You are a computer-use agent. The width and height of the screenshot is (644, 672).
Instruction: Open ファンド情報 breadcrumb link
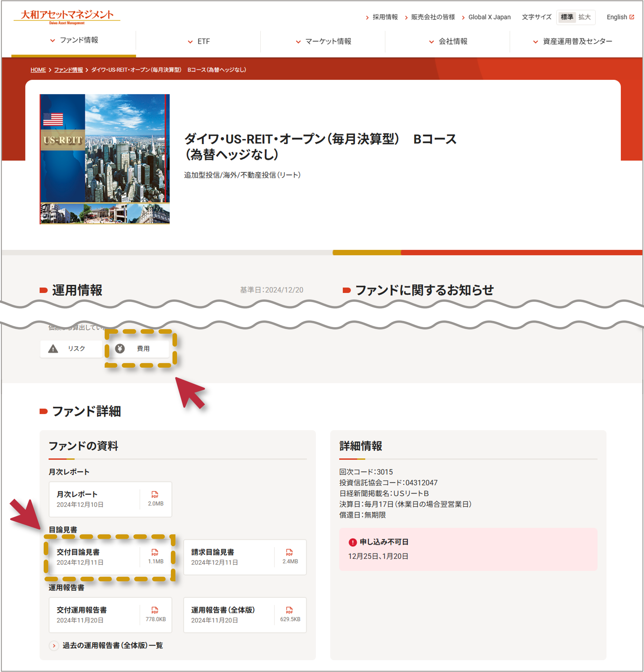68,70
